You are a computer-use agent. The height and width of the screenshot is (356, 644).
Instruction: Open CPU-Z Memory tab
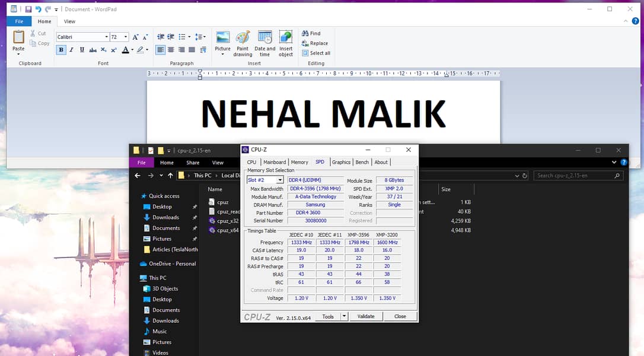coord(299,162)
